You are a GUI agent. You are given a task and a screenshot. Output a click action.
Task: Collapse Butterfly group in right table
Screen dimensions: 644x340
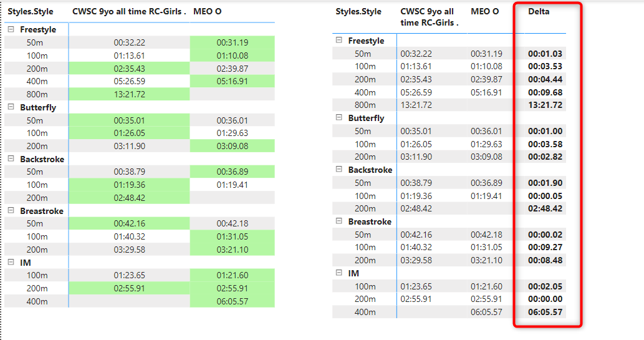(339, 117)
